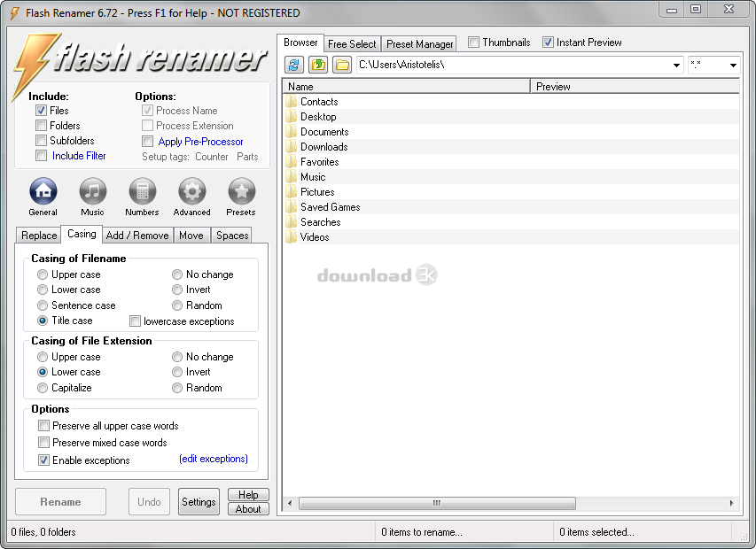
Task: Click the horizontal scrollbar thumb in file list
Action: (x=437, y=503)
